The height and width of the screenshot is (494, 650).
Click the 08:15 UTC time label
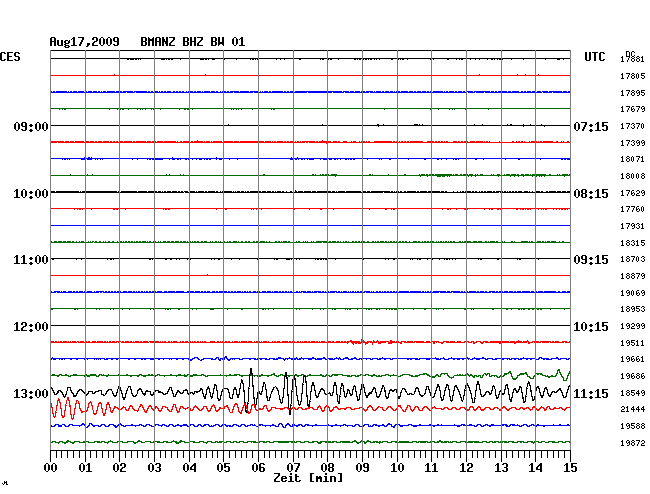coord(591,194)
